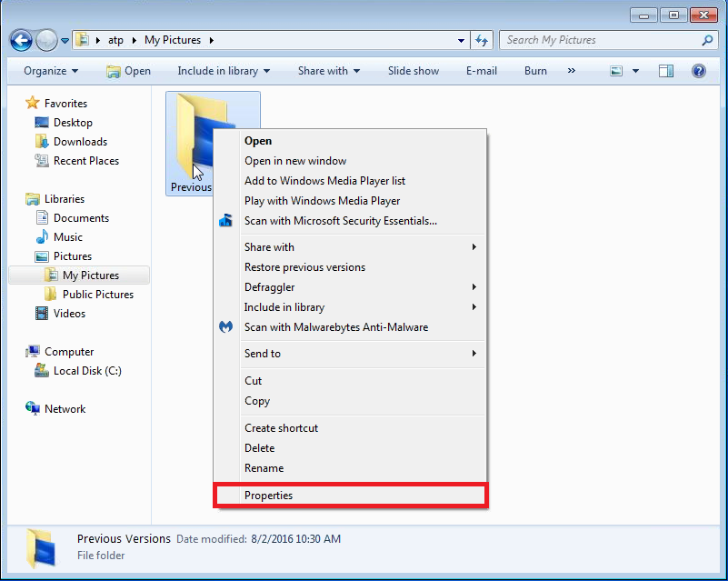Navigate back with the back arrow icon
The height and width of the screenshot is (581, 728).
20,40
